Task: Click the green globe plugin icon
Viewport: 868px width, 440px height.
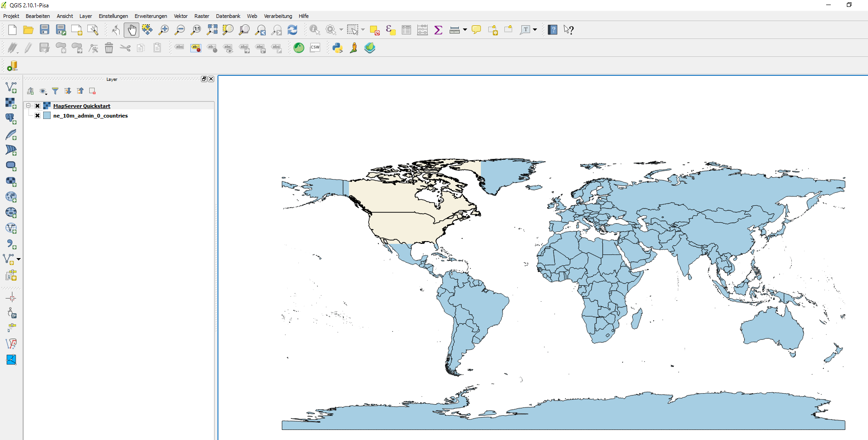Action: (x=299, y=48)
